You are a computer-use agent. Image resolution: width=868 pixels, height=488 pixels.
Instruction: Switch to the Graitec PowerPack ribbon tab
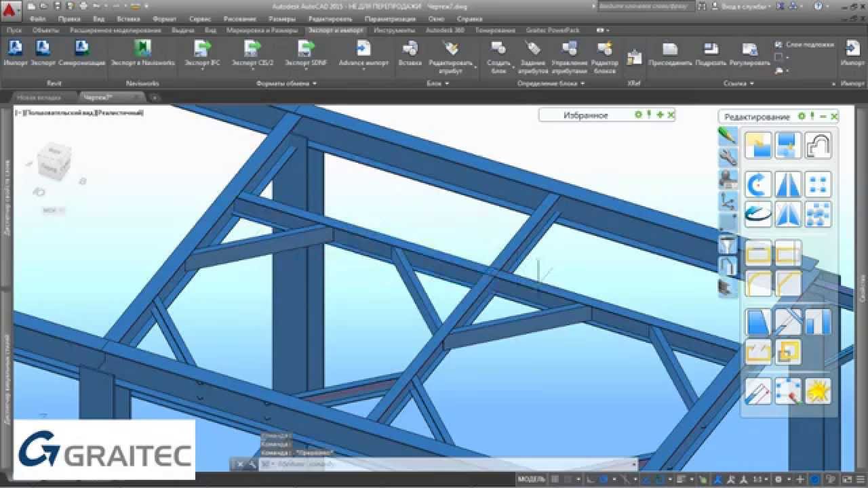click(x=552, y=30)
